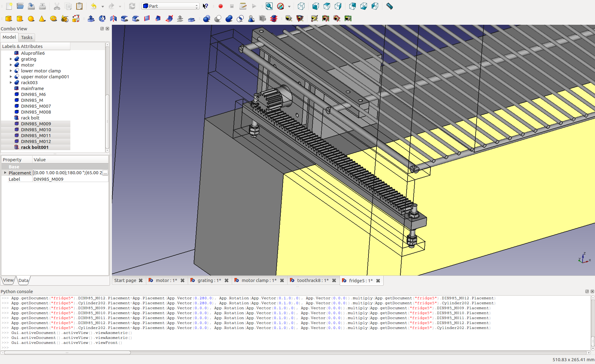
Task: Insert a box primitive solid
Action: point(9,19)
